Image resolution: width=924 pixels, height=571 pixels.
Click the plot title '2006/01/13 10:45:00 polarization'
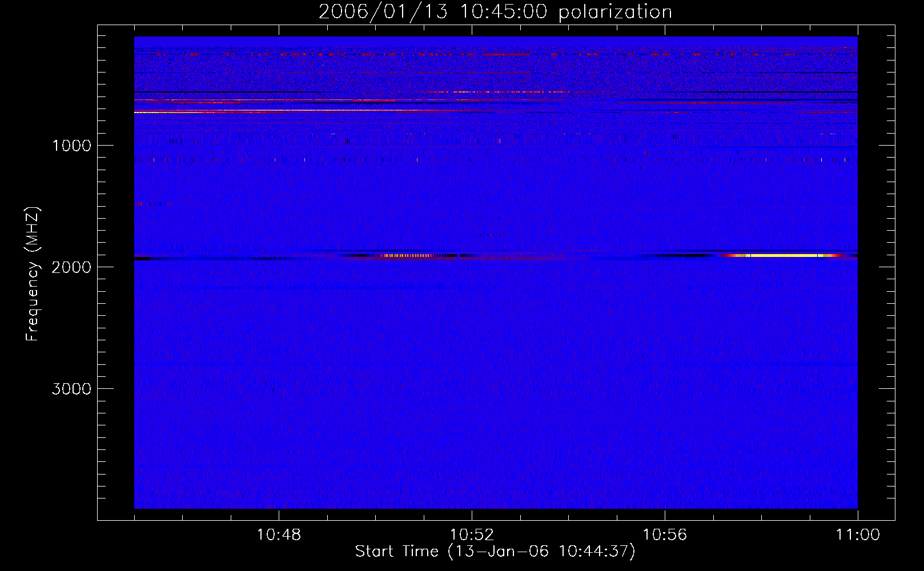495,11
